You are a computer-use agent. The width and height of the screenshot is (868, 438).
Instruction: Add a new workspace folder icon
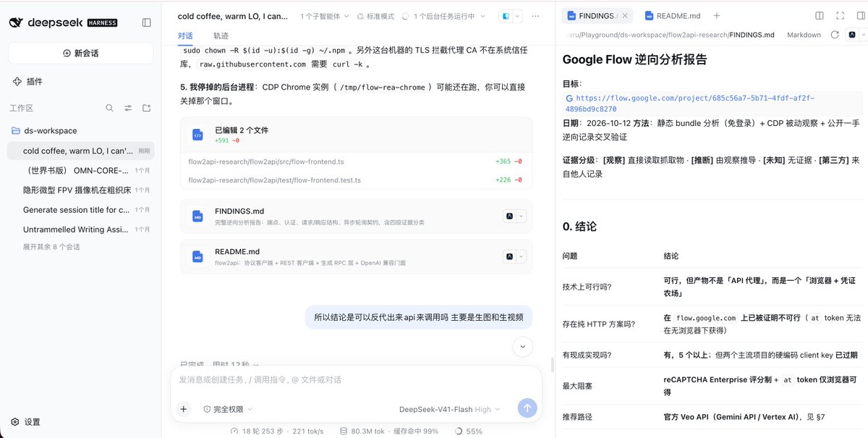[147, 108]
